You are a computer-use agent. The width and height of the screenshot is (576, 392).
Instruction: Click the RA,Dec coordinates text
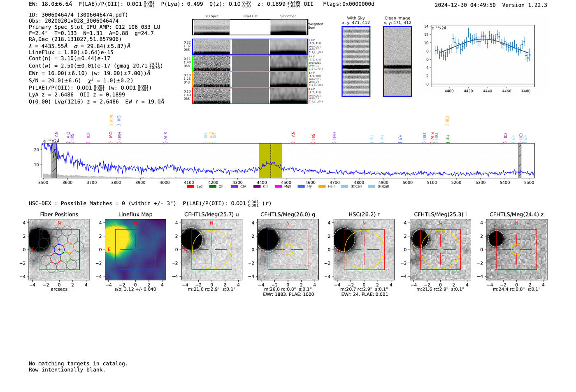[x=75, y=39]
